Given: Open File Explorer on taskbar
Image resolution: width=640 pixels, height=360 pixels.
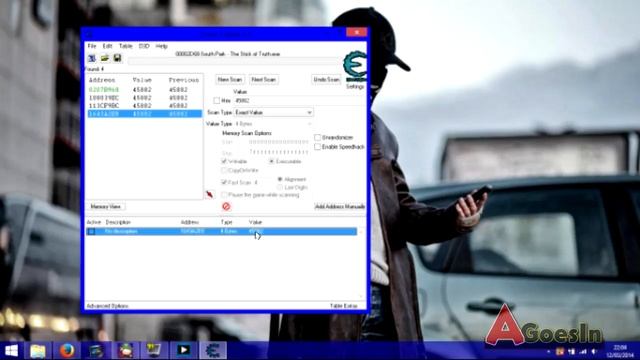Looking at the screenshot, I should tap(38, 351).
